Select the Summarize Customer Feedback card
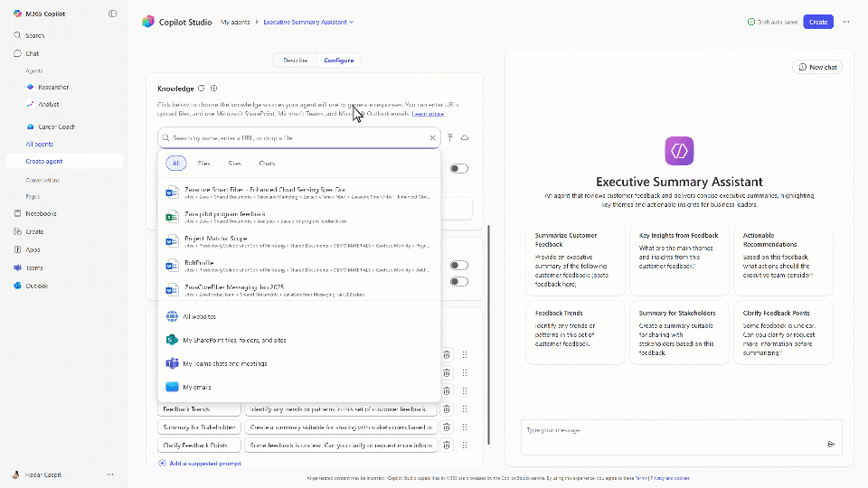The height and width of the screenshot is (488, 868). click(x=575, y=259)
